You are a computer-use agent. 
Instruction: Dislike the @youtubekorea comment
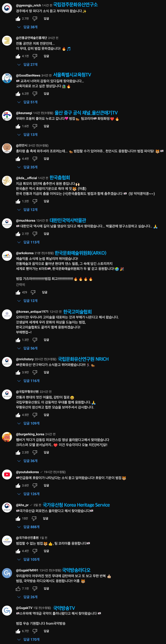(x=35, y=486)
